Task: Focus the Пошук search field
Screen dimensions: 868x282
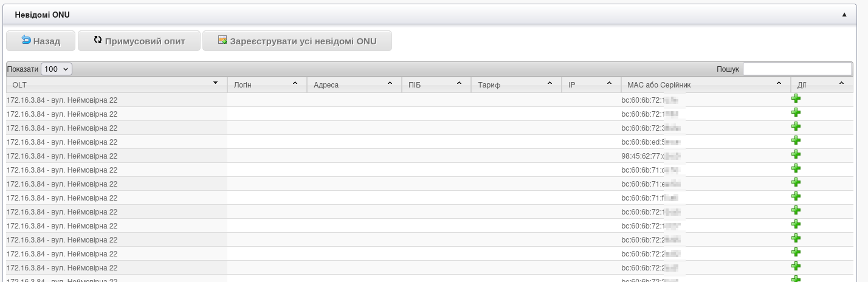Action: click(x=797, y=69)
